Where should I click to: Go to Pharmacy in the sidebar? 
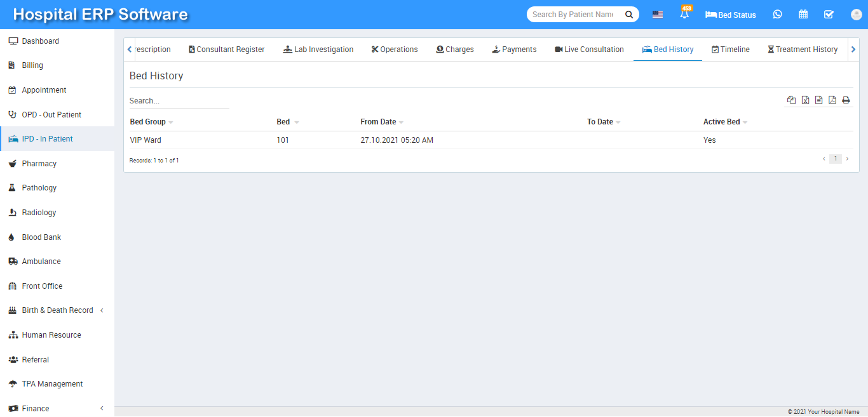tap(39, 164)
